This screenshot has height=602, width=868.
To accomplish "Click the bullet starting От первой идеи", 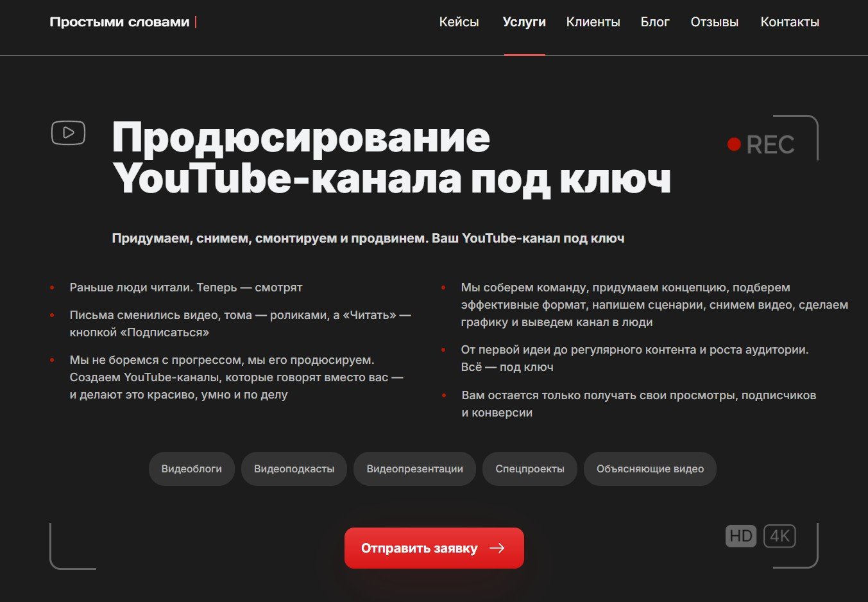I will coord(634,358).
